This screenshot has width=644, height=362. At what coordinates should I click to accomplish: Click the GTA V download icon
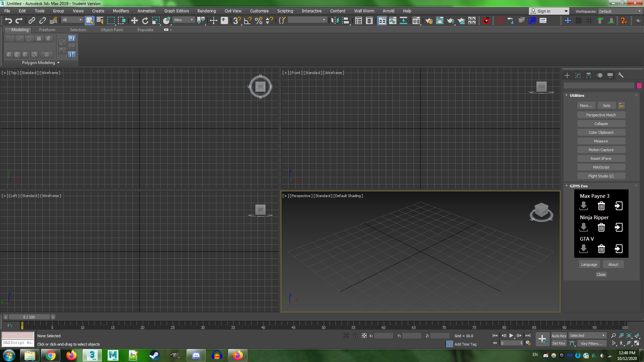point(584,249)
